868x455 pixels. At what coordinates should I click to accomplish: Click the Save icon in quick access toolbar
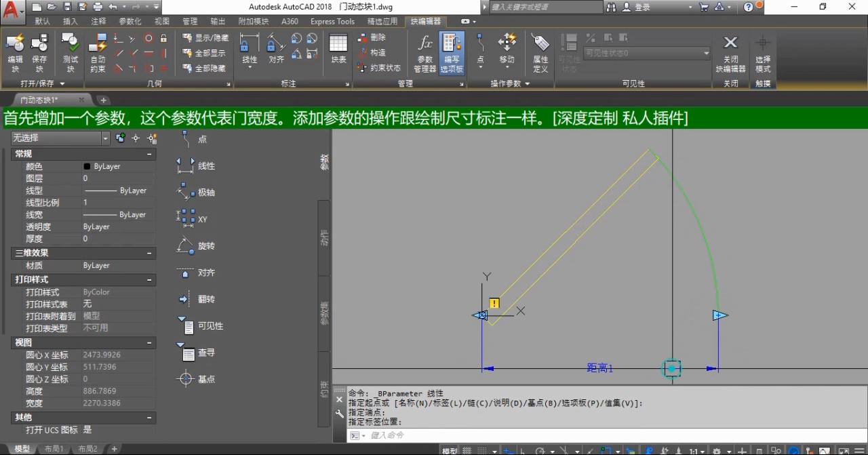[x=67, y=7]
